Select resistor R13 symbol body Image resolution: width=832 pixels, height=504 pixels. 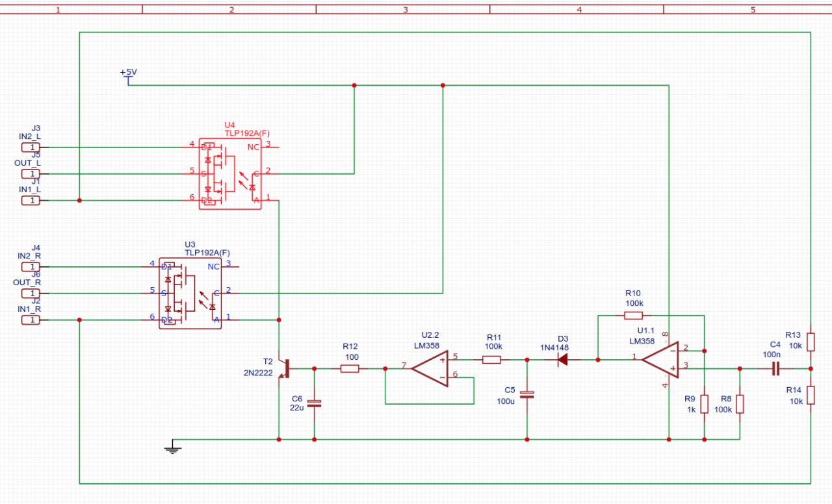click(x=811, y=342)
